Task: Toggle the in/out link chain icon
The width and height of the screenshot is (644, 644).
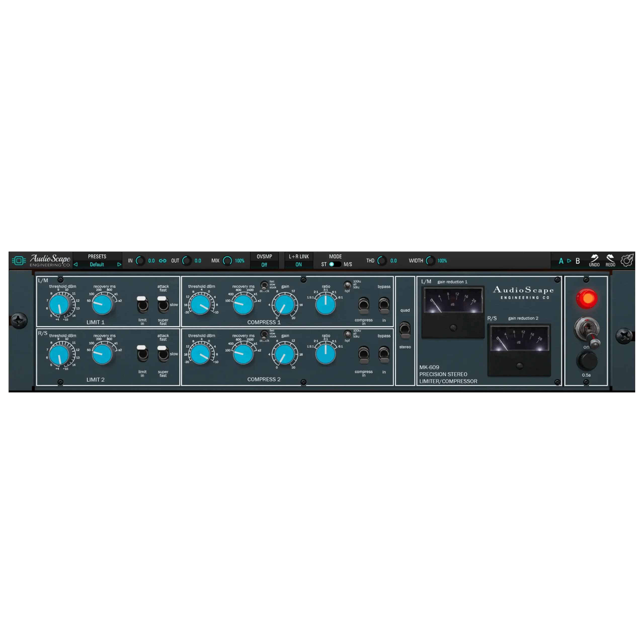Action: (163, 261)
